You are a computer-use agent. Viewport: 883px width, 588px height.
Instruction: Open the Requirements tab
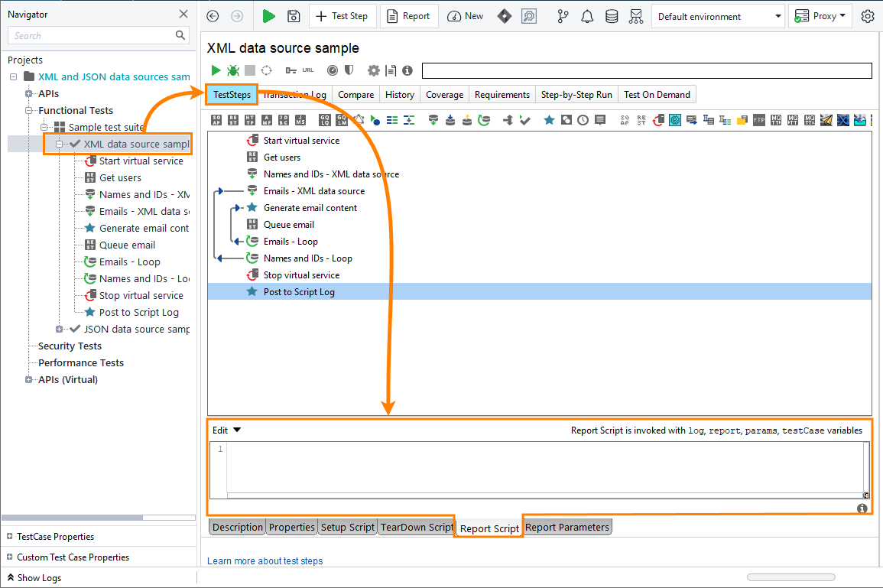point(502,95)
